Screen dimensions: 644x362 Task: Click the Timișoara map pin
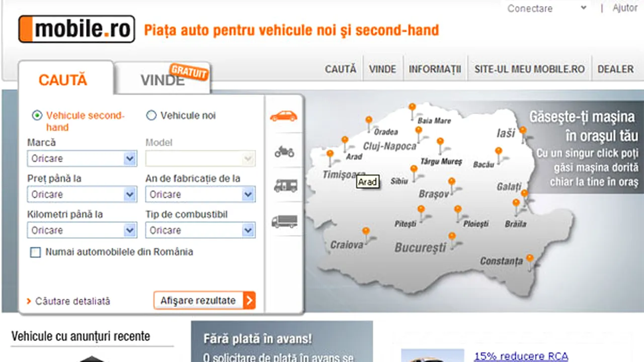point(330,154)
